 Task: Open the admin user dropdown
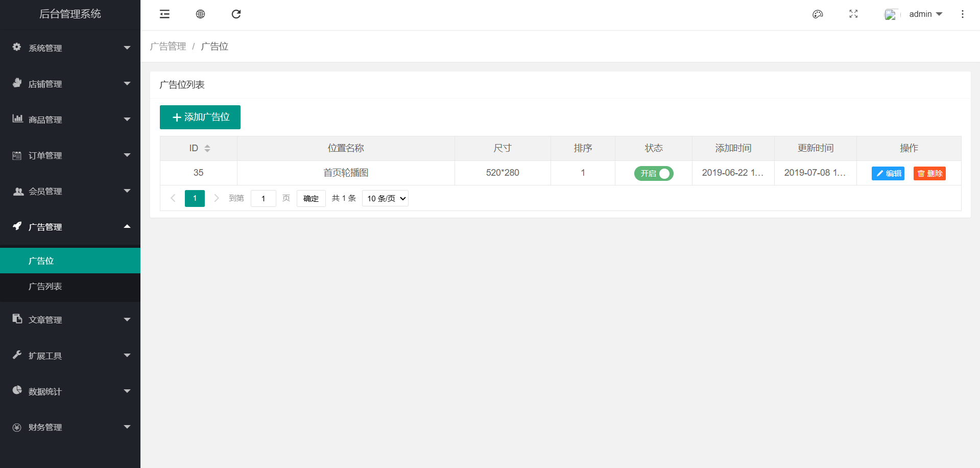point(926,14)
